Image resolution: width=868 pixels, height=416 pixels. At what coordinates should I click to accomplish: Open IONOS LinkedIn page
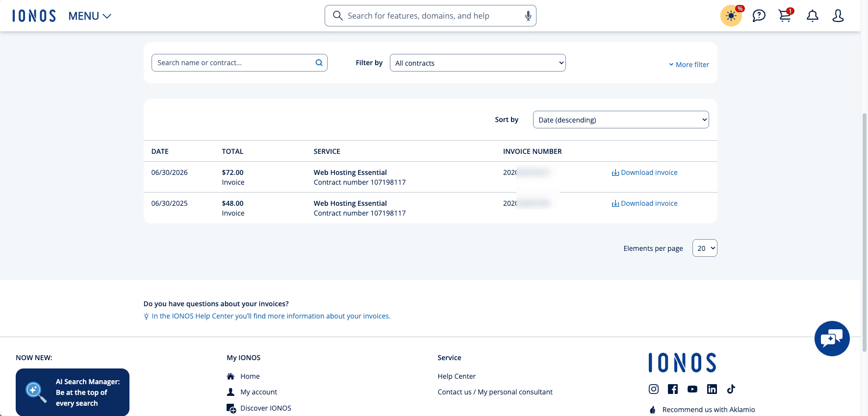click(712, 389)
